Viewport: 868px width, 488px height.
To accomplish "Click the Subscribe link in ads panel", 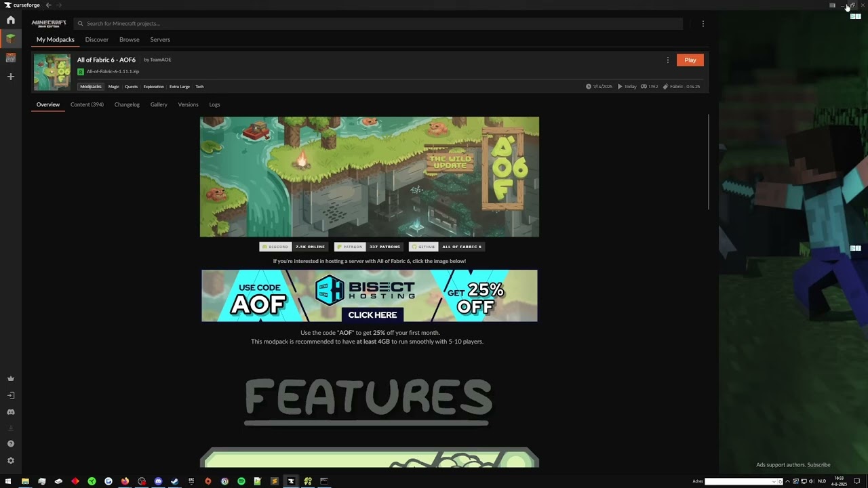I will [818, 465].
